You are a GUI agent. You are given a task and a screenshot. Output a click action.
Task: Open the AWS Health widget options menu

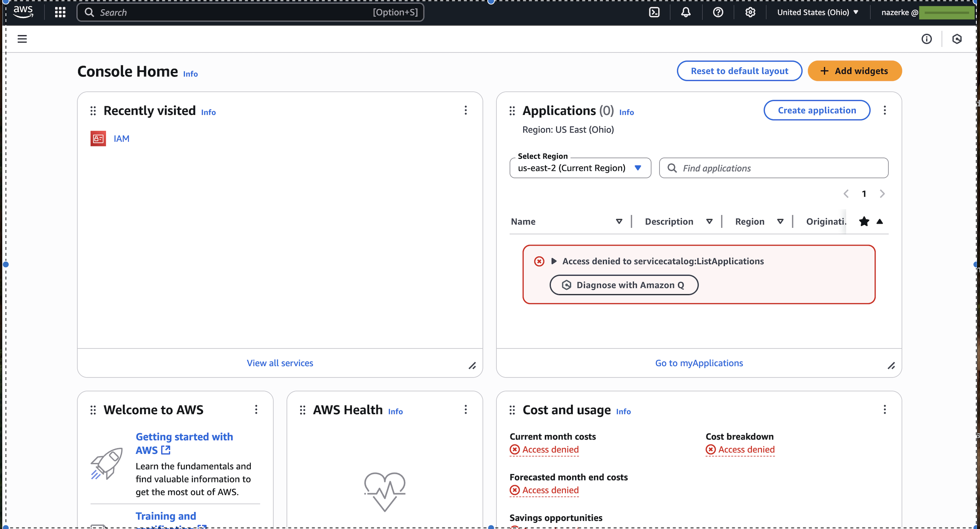click(466, 410)
